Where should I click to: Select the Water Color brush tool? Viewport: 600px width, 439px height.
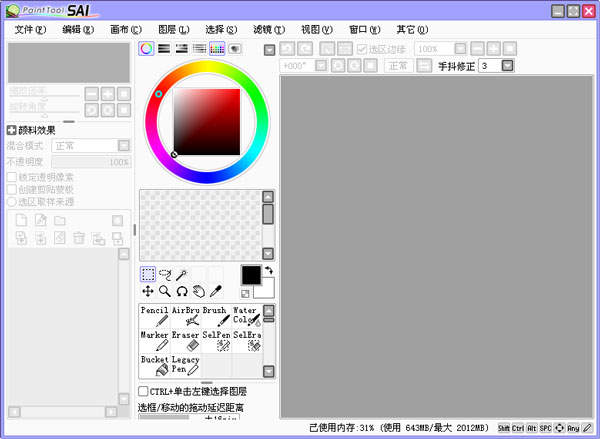coord(247,316)
